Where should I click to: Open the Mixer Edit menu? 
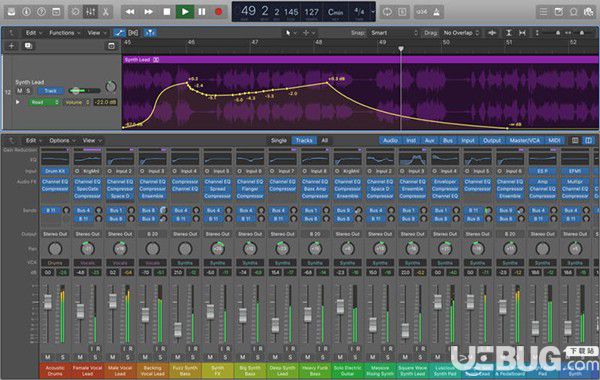coord(34,140)
